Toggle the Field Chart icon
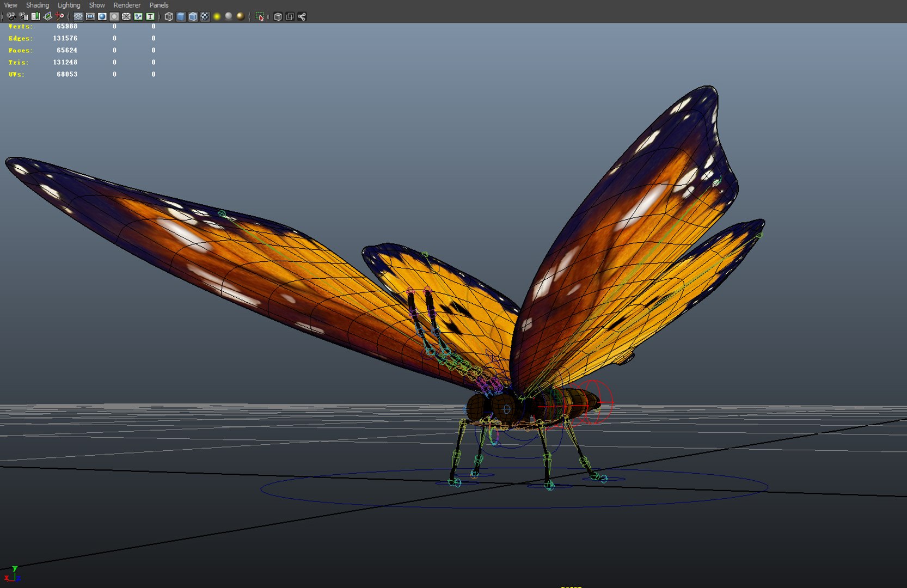The width and height of the screenshot is (907, 588). coord(126,16)
